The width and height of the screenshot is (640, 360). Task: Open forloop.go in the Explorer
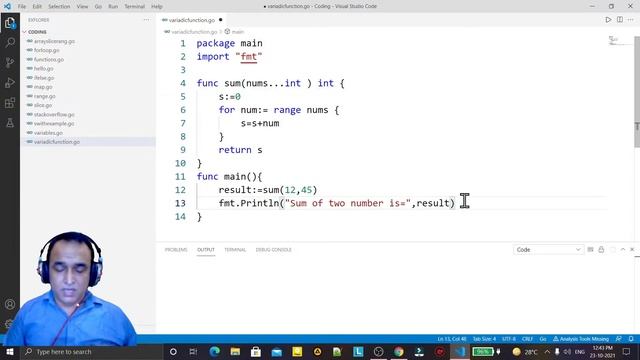[47, 50]
